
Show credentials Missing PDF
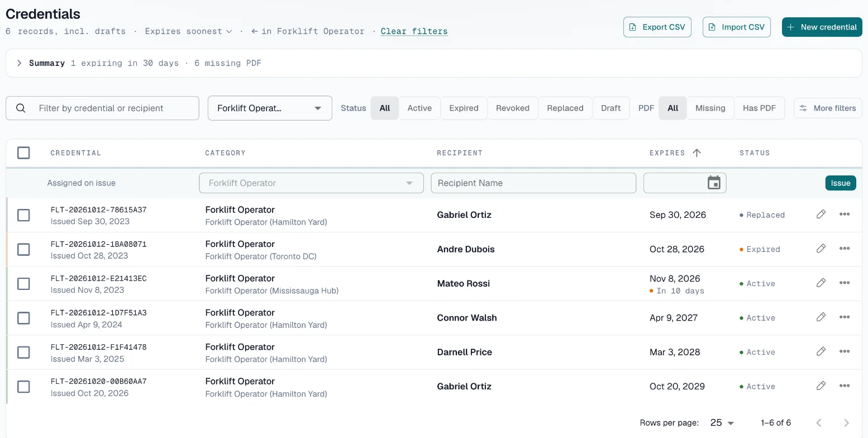[x=710, y=108]
